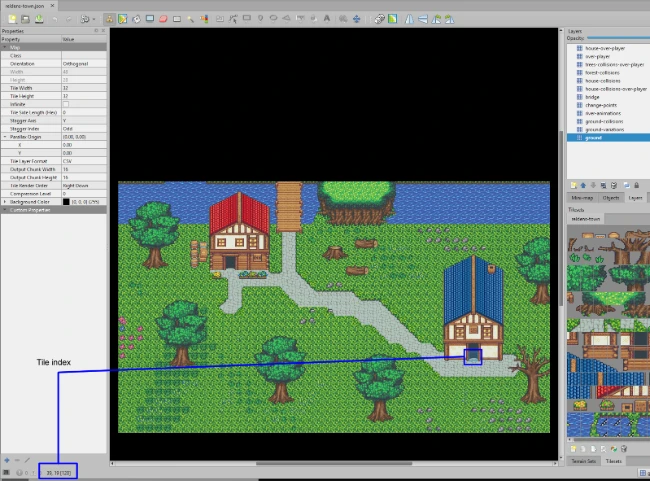Select the Bucket Fill tool
650x481 pixels.
pyautogui.click(x=136, y=19)
